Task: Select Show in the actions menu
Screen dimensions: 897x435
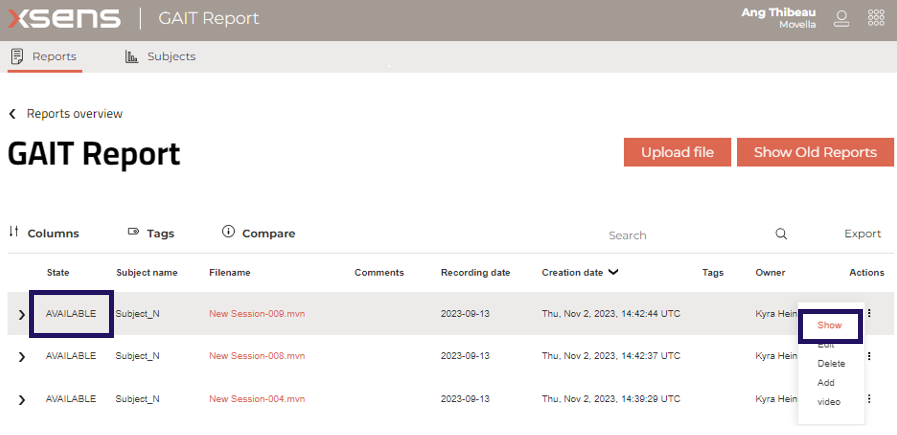Action: 829,325
